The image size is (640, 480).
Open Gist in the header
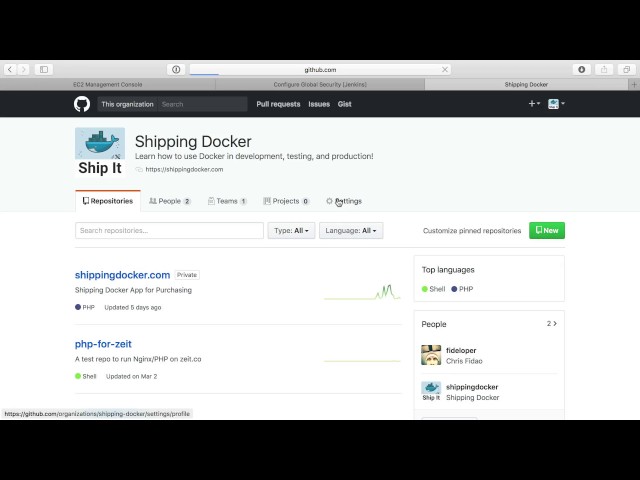click(344, 104)
